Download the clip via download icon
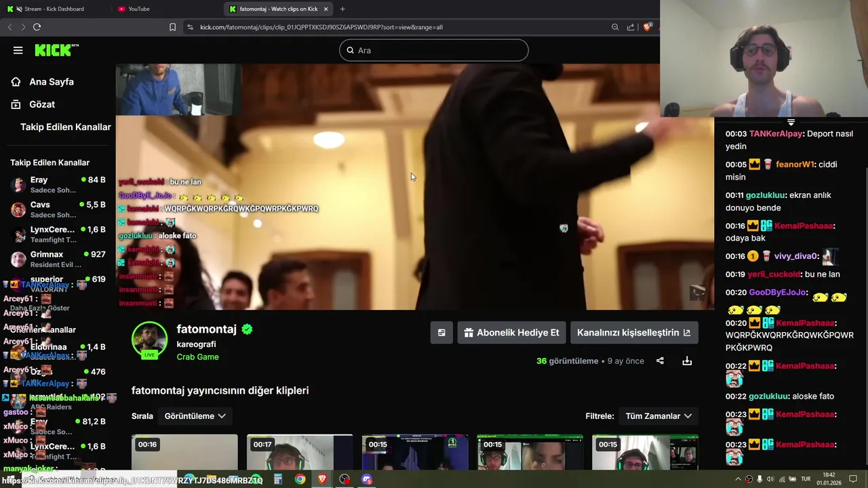The width and height of the screenshot is (868, 488). (687, 361)
